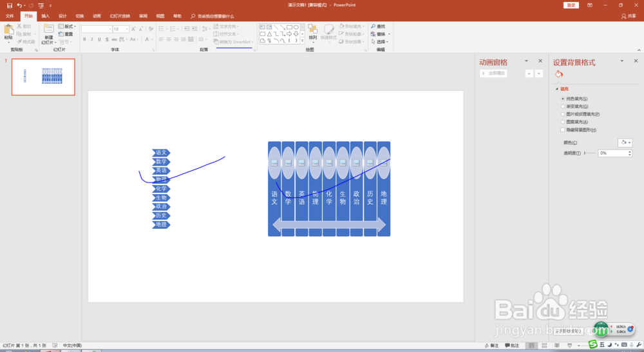Open the font size dropdown showing 18
The height and width of the screenshot is (352, 644).
coord(127,29)
